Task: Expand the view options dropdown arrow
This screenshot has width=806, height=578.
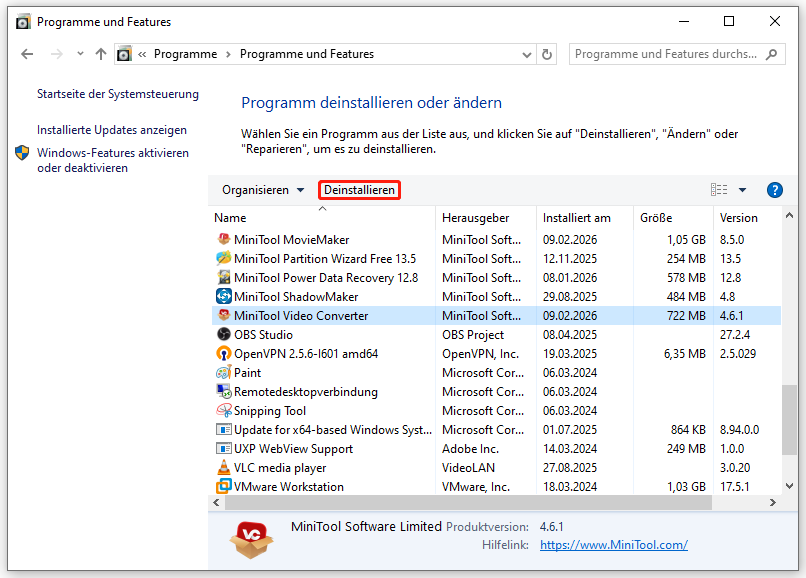Action: [742, 190]
